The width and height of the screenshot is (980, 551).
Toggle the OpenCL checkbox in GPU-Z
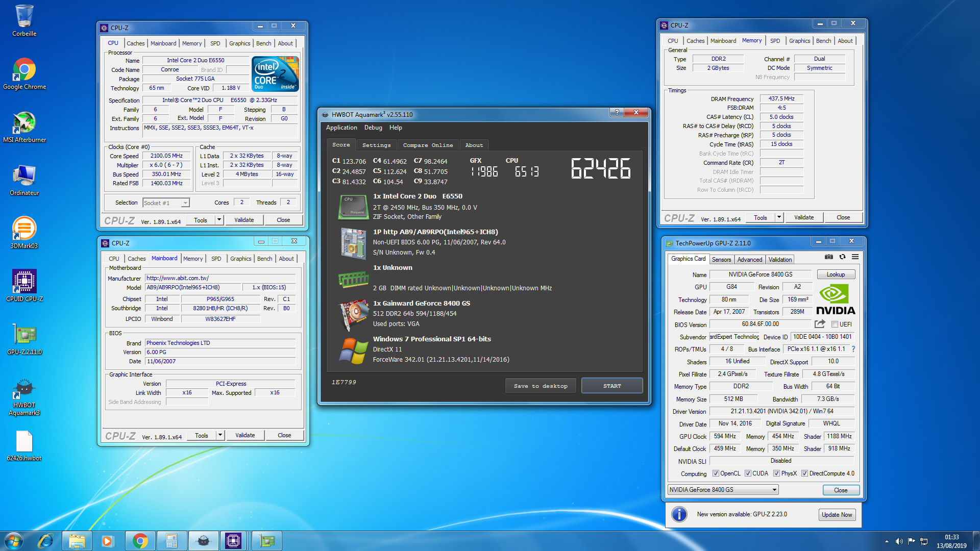(x=716, y=473)
